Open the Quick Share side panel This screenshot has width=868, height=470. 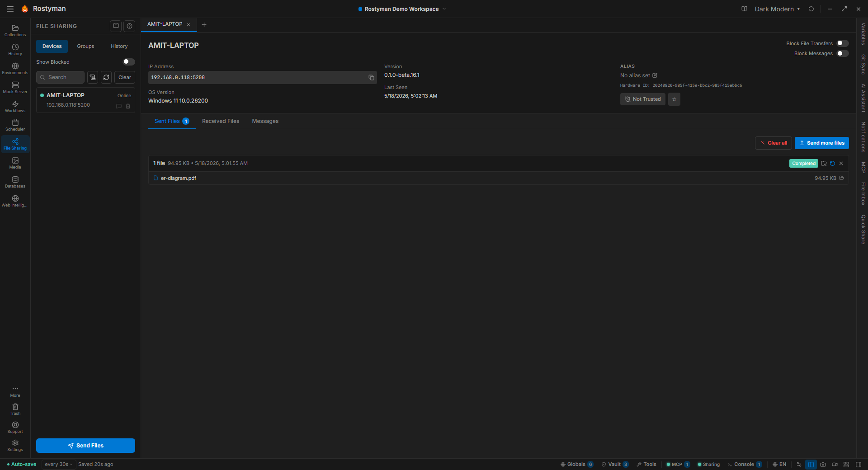click(863, 230)
